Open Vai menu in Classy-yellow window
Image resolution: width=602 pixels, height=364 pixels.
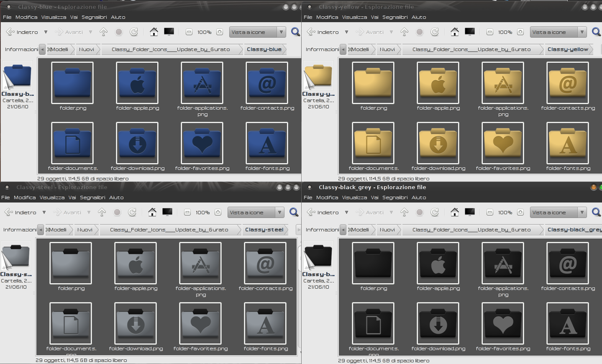coord(374,17)
